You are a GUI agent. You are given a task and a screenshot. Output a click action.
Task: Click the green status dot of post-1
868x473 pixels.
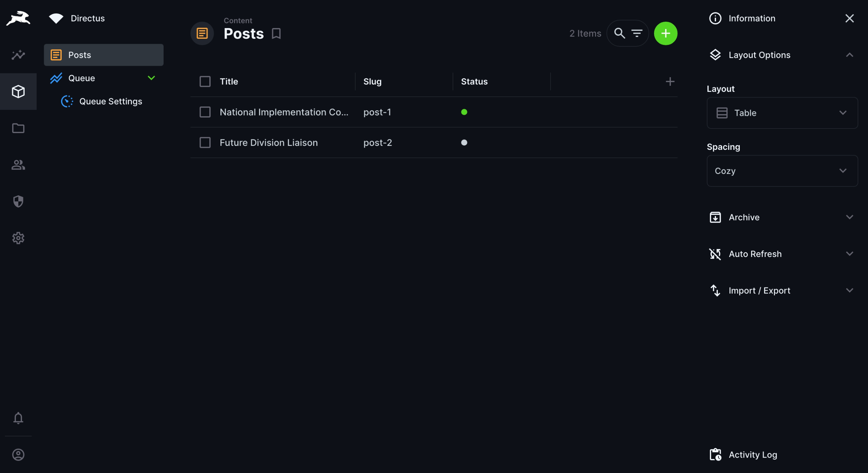pyautogui.click(x=464, y=112)
